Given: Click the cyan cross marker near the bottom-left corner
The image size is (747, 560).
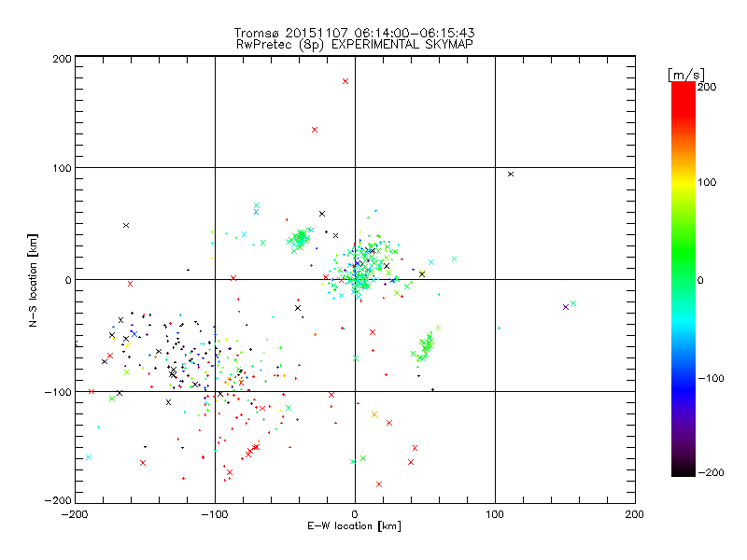Looking at the screenshot, I should tap(88, 457).
